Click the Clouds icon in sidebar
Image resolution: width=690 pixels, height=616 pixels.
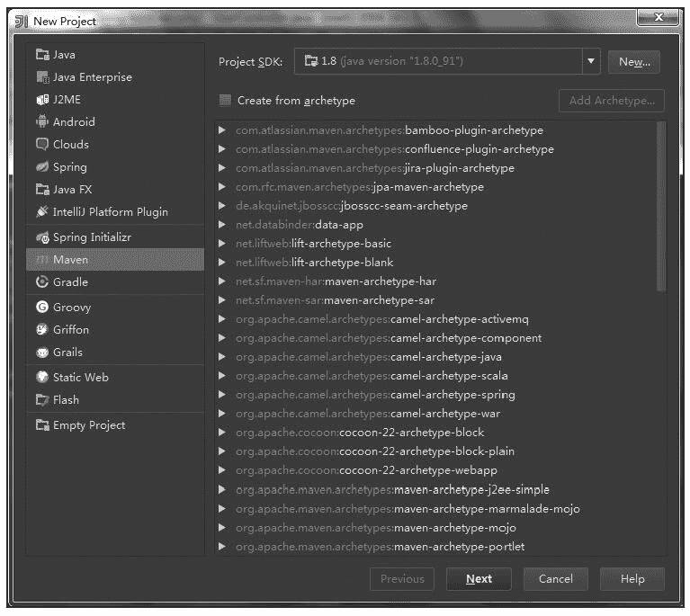pos(41,145)
